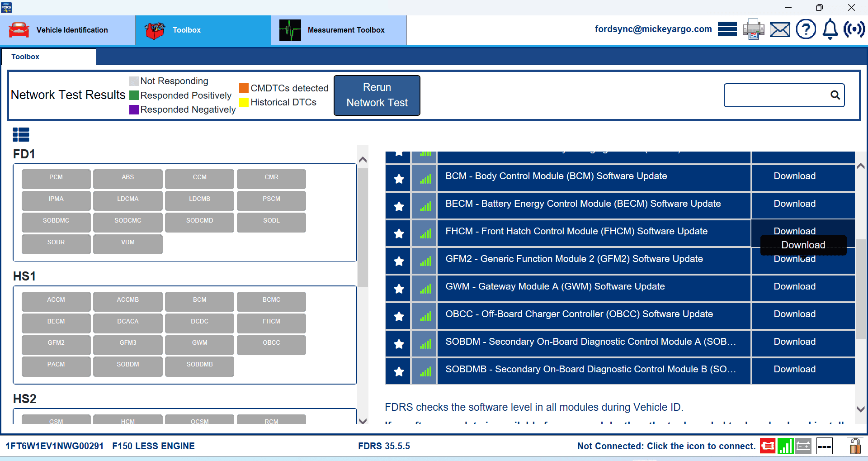The width and height of the screenshot is (868, 461).
Task: Click the red vehicle connect icon
Action: point(767,447)
